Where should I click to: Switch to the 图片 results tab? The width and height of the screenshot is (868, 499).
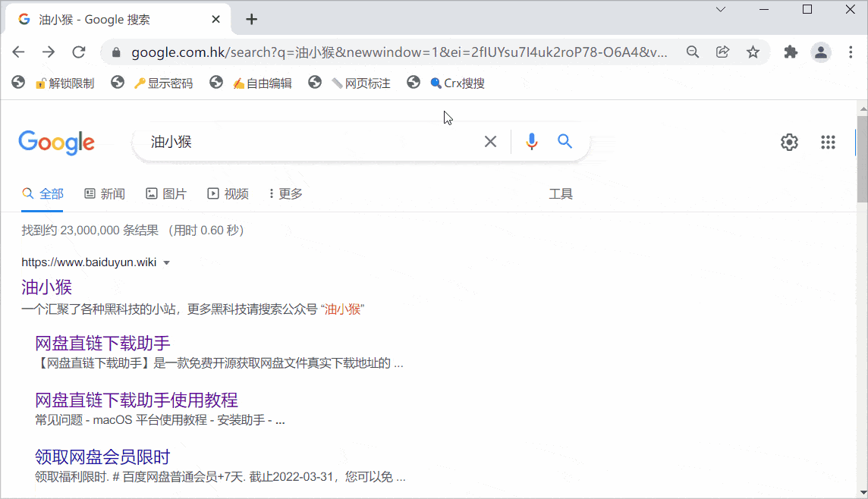click(x=166, y=194)
